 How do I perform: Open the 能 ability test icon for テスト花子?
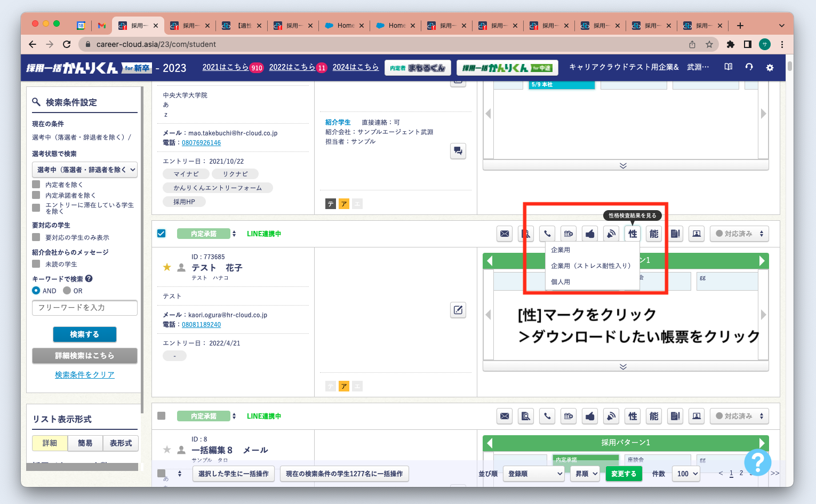654,234
